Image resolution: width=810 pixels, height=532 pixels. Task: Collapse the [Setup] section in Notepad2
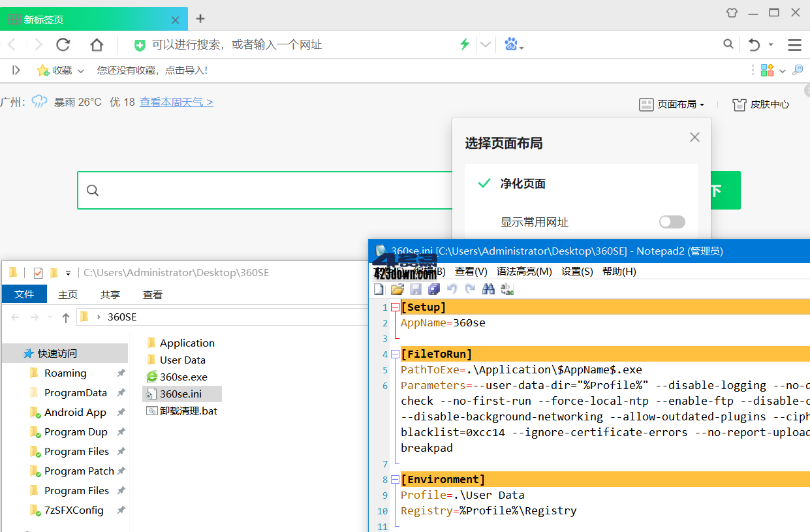395,307
